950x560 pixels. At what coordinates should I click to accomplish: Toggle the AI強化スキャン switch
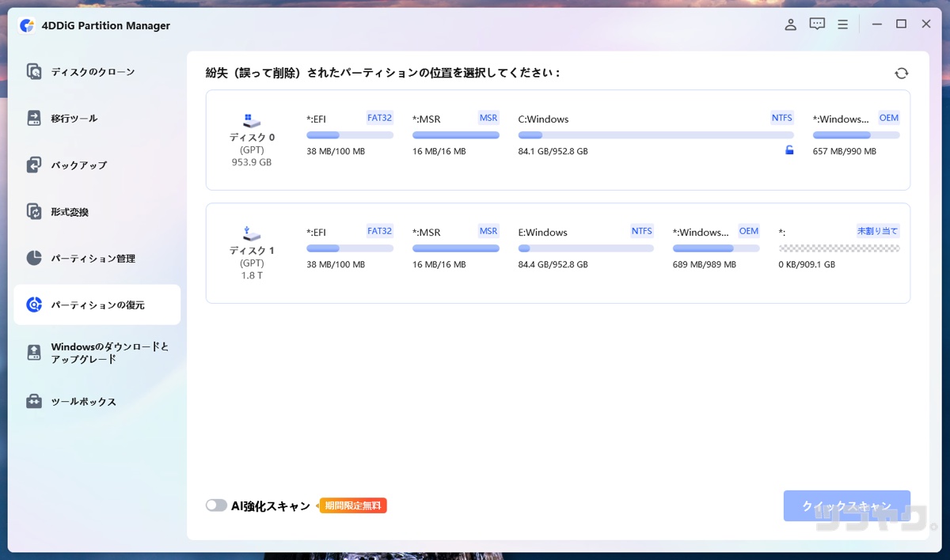216,505
